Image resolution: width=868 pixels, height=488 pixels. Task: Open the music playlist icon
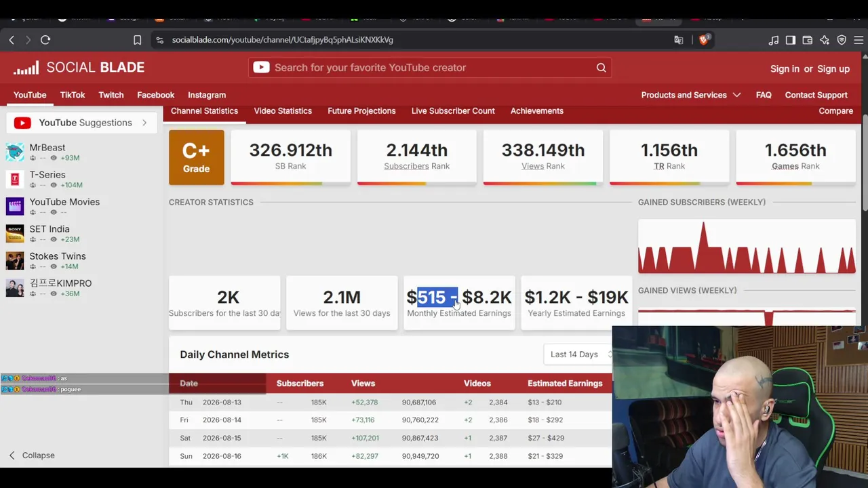click(774, 40)
